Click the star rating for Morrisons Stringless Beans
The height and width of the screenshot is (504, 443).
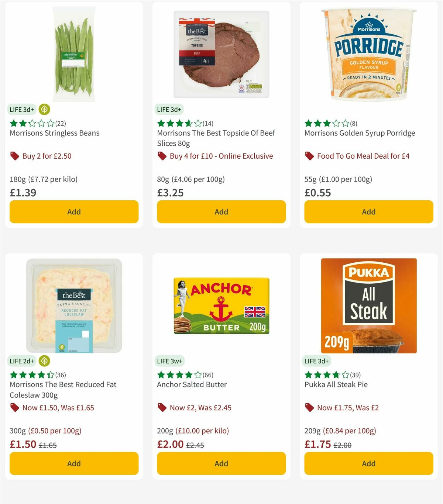tap(30, 124)
